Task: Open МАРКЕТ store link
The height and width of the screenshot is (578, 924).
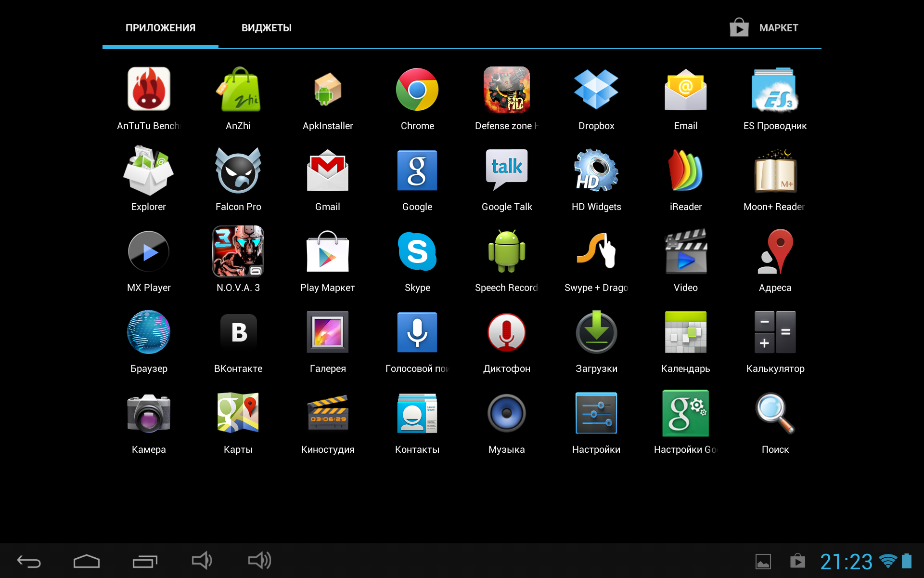Action: click(x=764, y=28)
